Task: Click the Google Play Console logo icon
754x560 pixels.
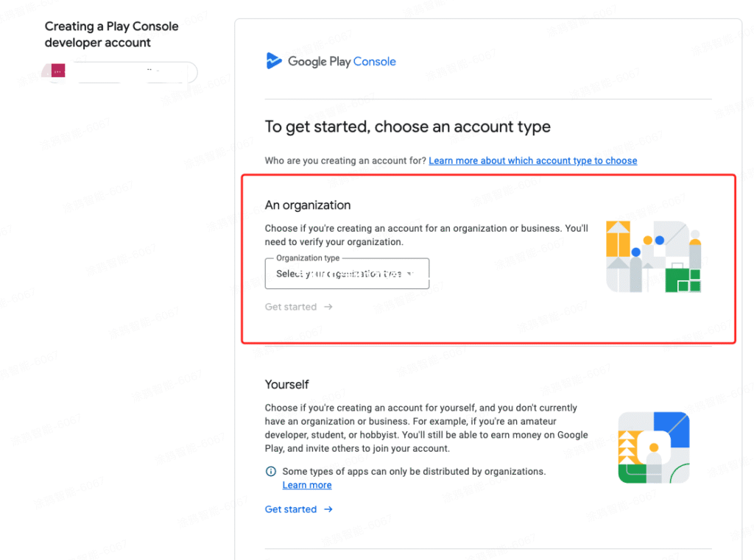Action: coord(274,61)
